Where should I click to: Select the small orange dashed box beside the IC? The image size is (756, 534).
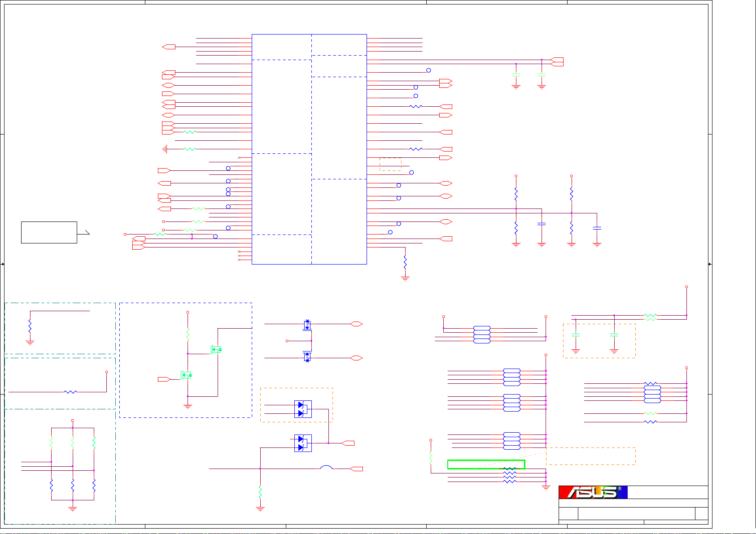(x=390, y=164)
